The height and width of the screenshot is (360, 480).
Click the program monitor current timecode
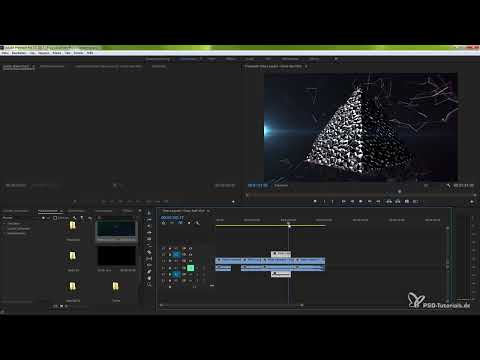click(257, 185)
